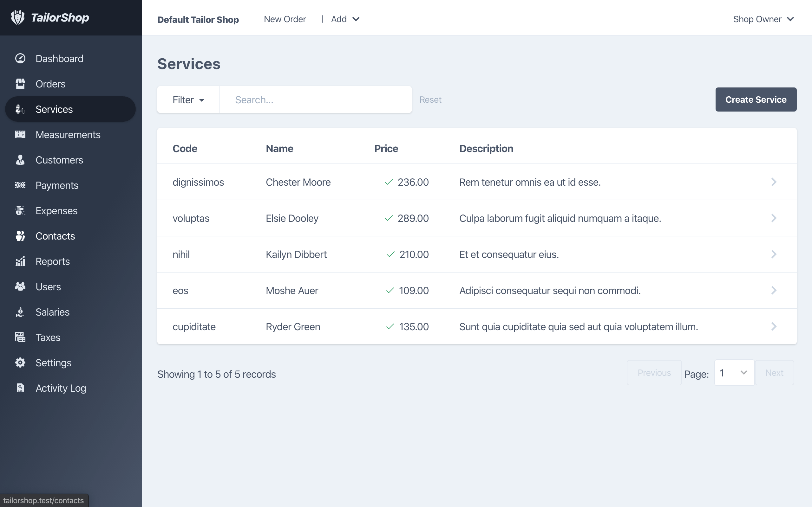Go to Customers in sidebar menu

[x=59, y=160]
